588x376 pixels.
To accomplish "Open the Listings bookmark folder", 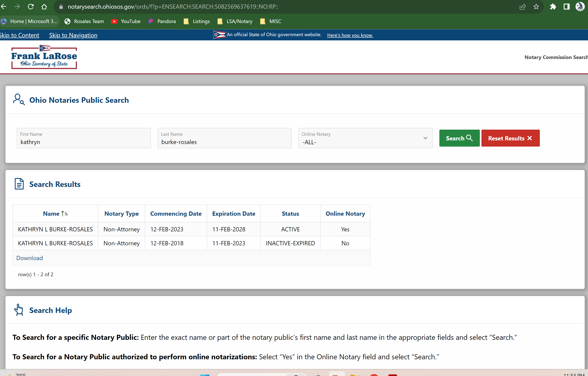I will tap(197, 21).
